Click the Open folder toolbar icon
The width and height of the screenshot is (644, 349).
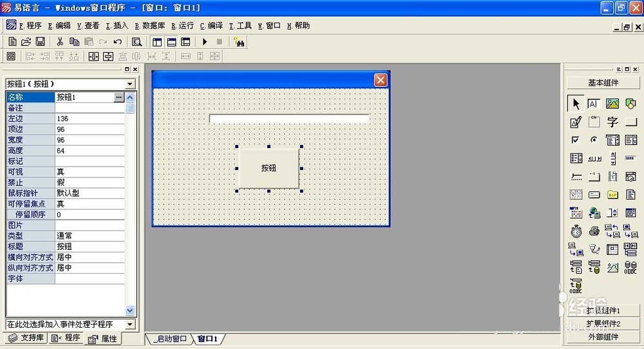click(26, 41)
